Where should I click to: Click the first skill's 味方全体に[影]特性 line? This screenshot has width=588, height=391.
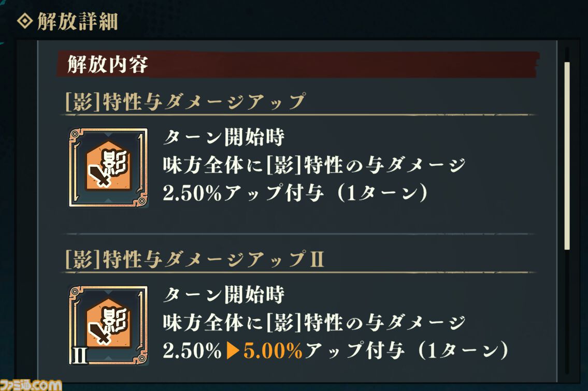pyautogui.click(x=314, y=165)
